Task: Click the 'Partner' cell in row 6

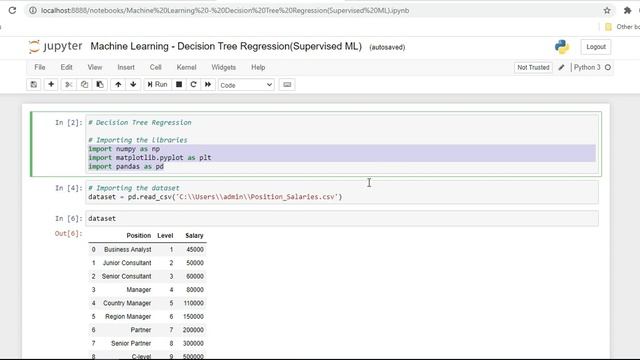Action: (x=141, y=330)
